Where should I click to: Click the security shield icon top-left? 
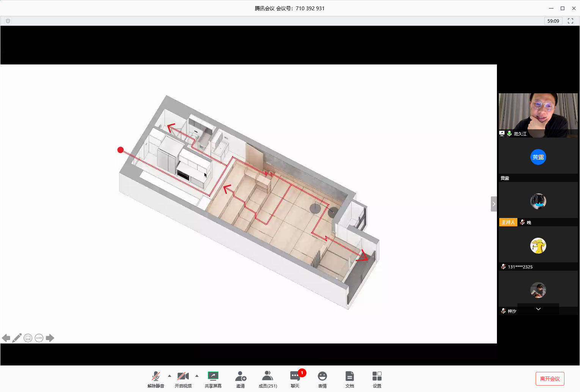pyautogui.click(x=8, y=21)
